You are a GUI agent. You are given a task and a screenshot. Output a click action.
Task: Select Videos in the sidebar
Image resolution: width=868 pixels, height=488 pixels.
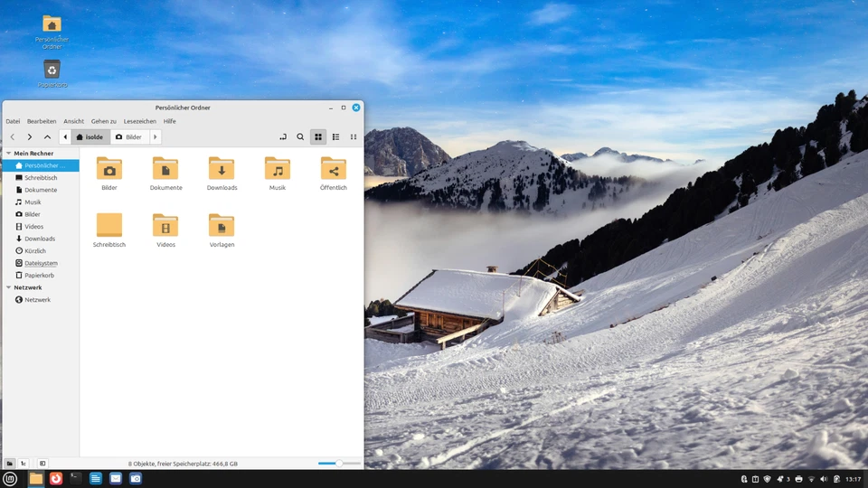pyautogui.click(x=41, y=226)
